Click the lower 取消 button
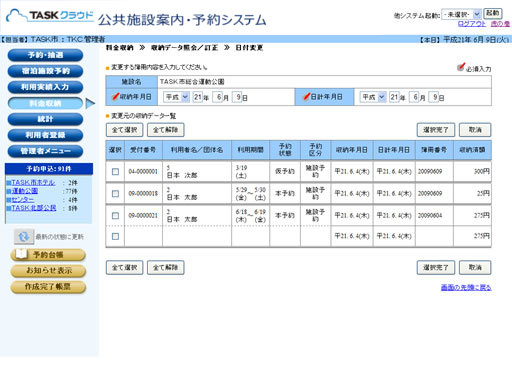512x384 pixels. pyautogui.click(x=475, y=268)
